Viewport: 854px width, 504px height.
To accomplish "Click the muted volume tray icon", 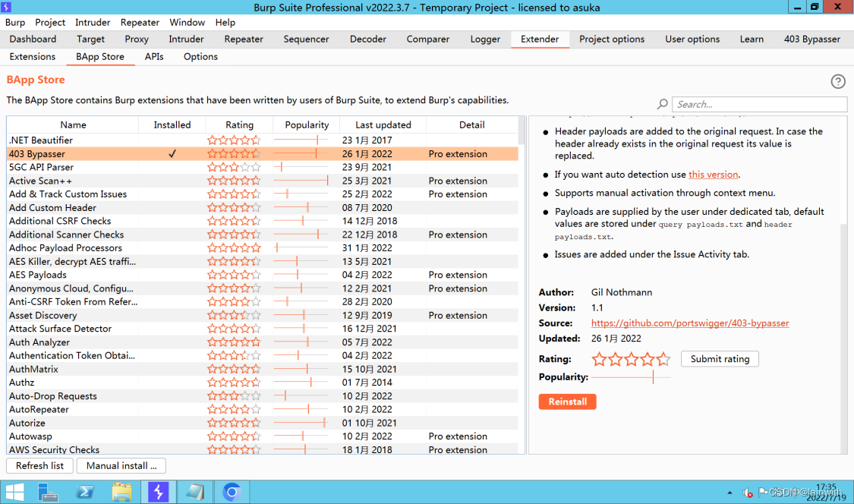I will [x=748, y=493].
